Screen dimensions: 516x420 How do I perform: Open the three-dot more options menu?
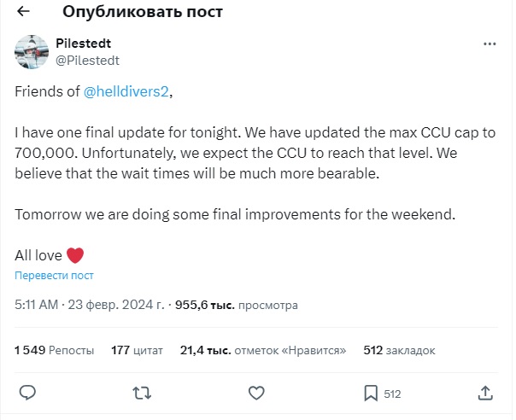[x=488, y=44]
